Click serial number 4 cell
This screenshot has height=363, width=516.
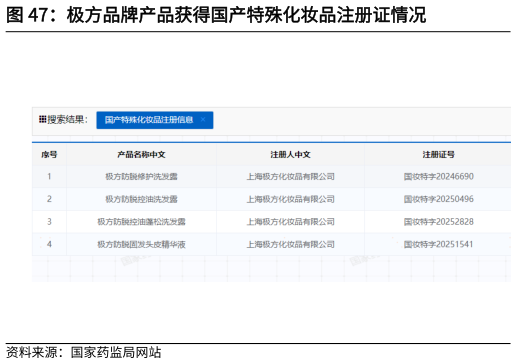point(49,244)
